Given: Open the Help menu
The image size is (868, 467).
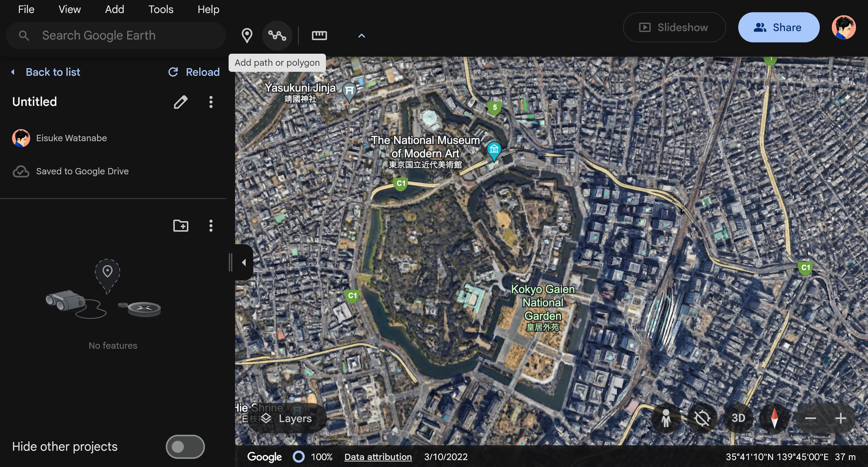Looking at the screenshot, I should (208, 9).
